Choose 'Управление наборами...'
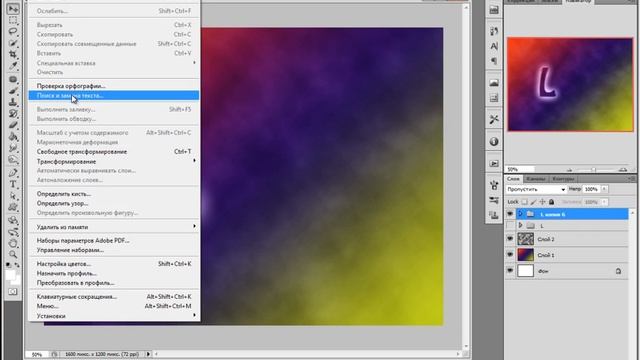This screenshot has height=360, width=640. (114, 250)
